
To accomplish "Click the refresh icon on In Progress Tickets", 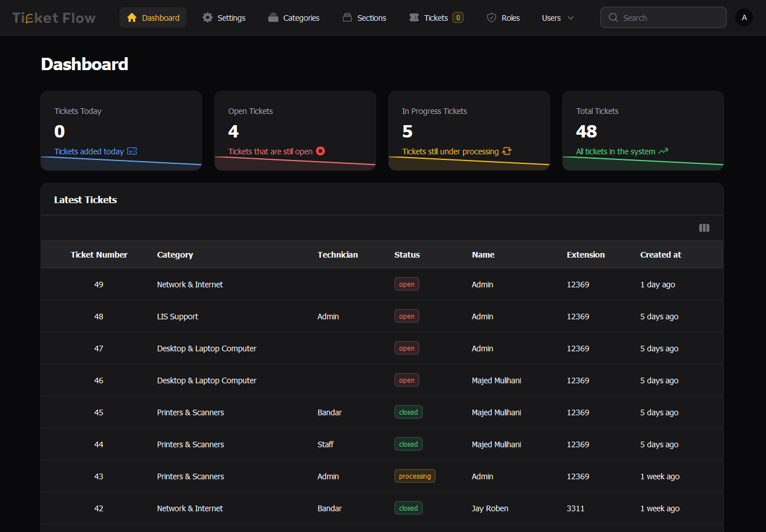I will coord(507,151).
